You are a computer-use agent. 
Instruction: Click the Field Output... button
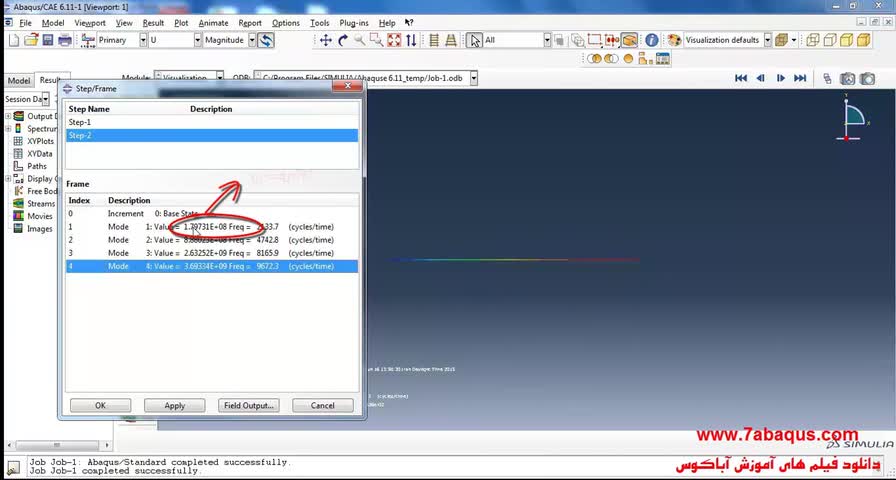[x=249, y=405]
